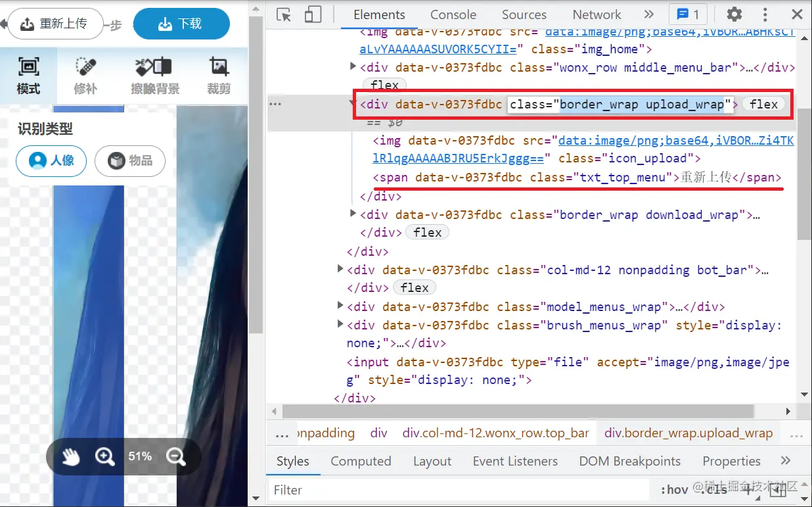The height and width of the screenshot is (507, 812).
Task: Switch to the Console tab
Action: pyautogui.click(x=453, y=14)
